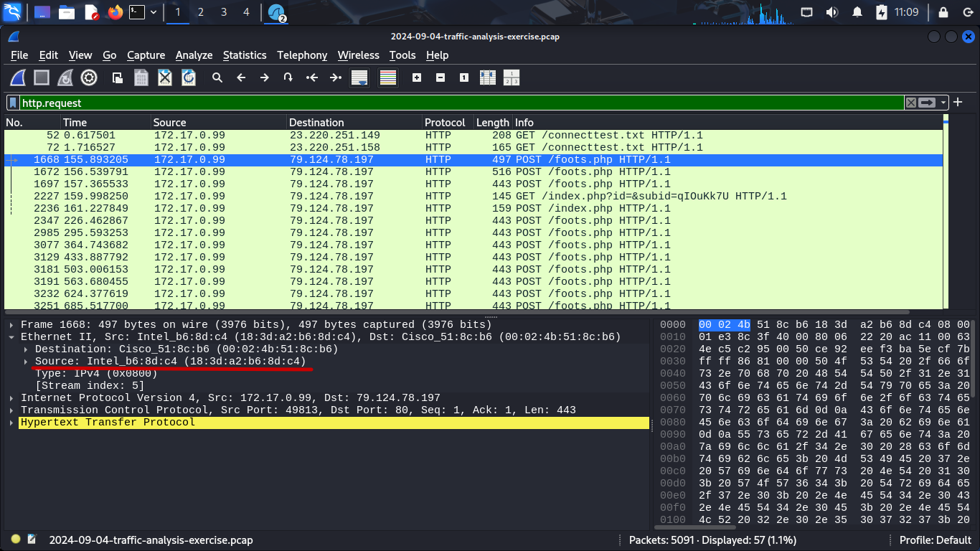Toggle auto-scroll to last packet
Viewport: 980px width, 551px height.
359,77
